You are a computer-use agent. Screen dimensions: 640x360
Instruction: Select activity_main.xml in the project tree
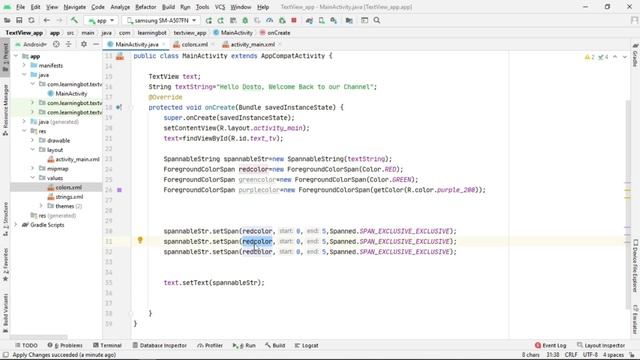coord(77,159)
